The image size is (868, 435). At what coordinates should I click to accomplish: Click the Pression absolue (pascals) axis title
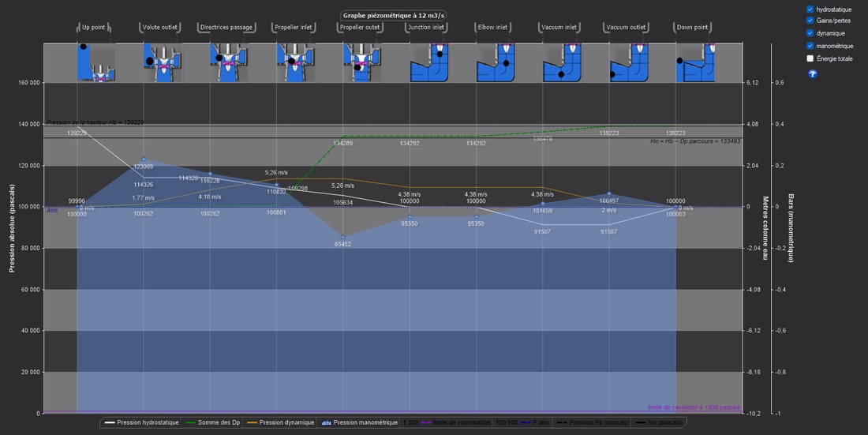[x=12, y=228]
